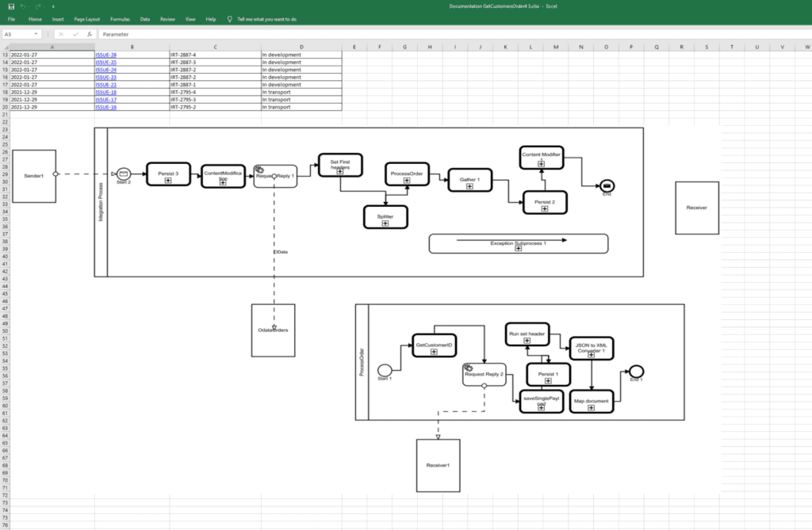Click the gear icon on Request Reply 2
The width and height of the screenshot is (812, 530).
[468, 368]
